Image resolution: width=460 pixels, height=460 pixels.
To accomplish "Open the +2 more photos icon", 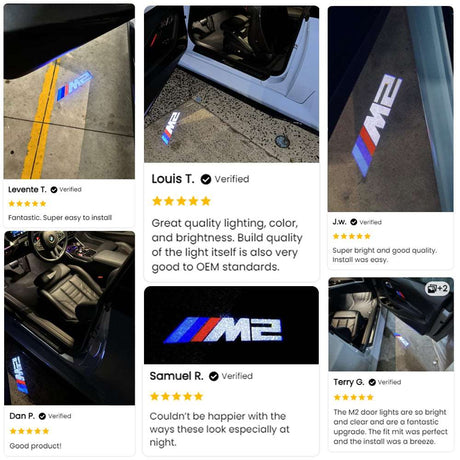I will [x=437, y=288].
